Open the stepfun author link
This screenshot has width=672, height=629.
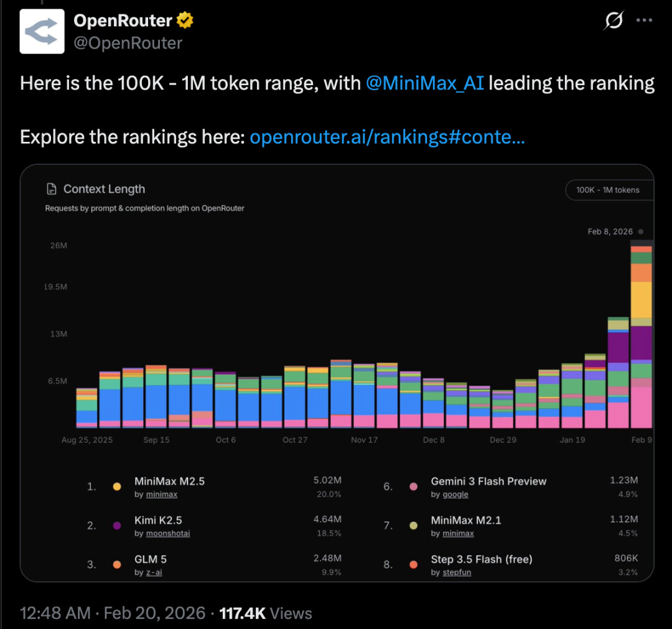click(x=456, y=572)
